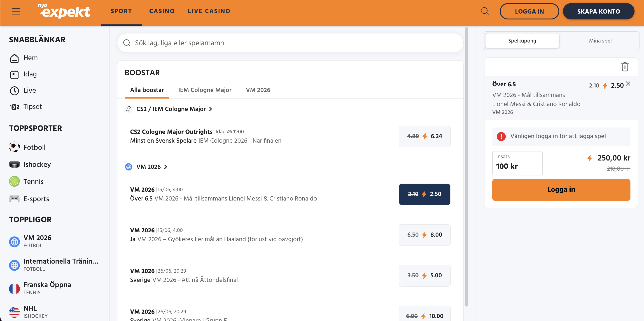The image size is (644, 321).
Task: Click the LOGGA IN button in header
Action: [529, 11]
